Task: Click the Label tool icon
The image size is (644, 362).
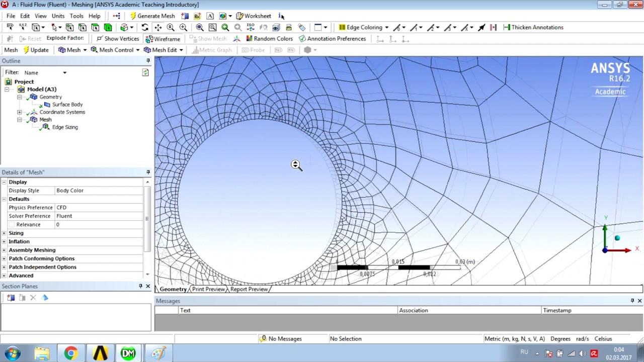Action: pyautogui.click(x=10, y=27)
